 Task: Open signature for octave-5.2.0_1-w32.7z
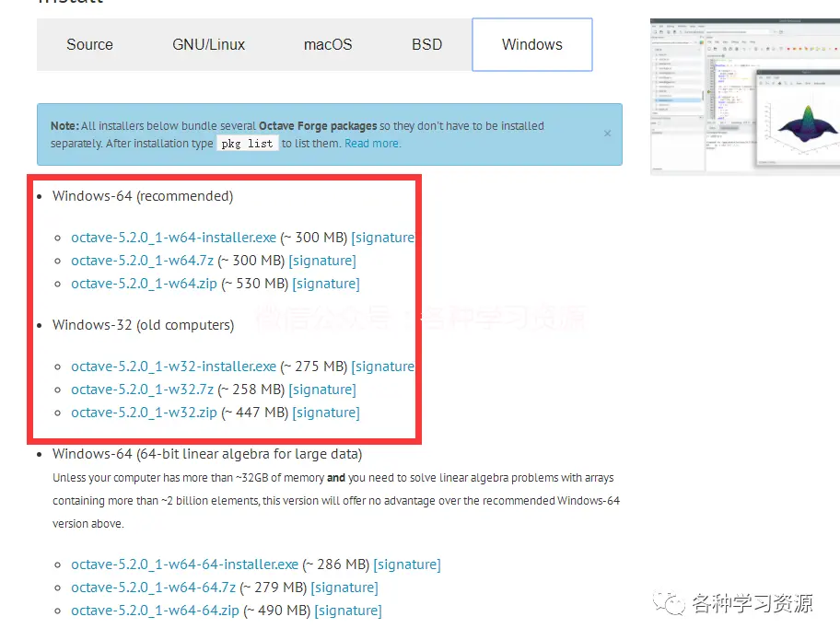[x=322, y=390]
